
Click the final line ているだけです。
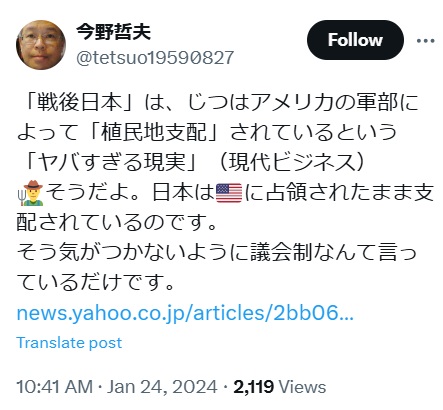95,283
